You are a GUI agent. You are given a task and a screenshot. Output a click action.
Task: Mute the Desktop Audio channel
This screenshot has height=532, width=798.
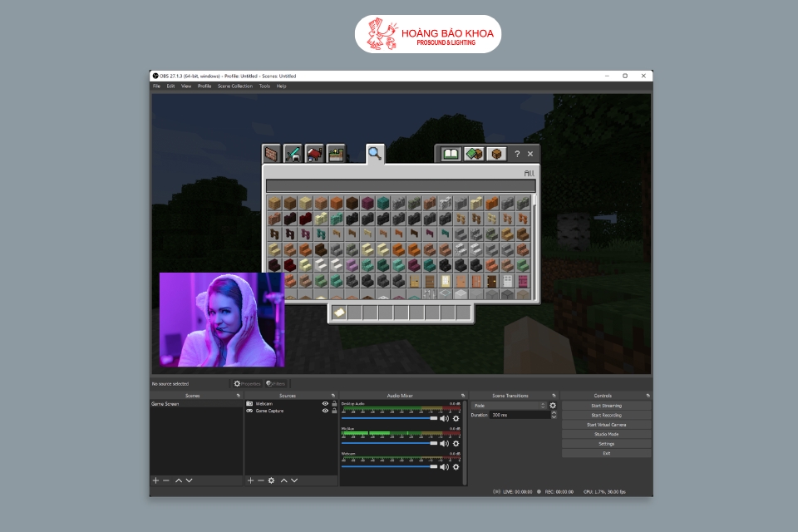(444, 418)
